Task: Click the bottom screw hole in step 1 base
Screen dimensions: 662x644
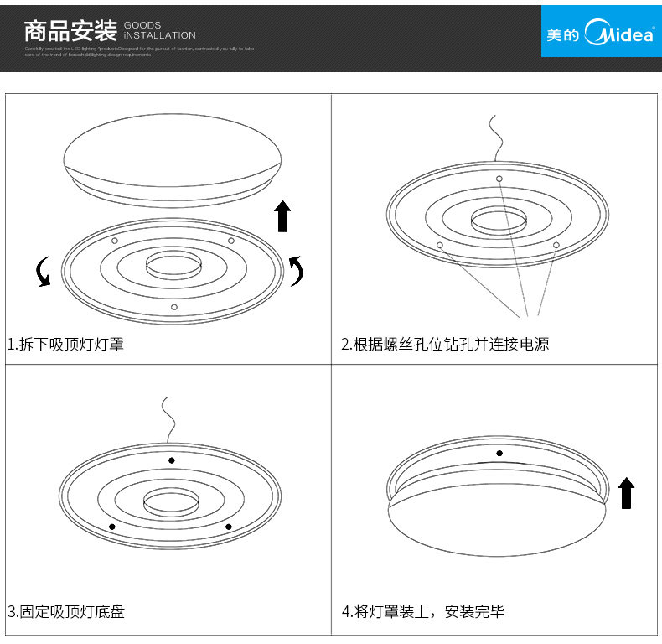Action: (x=174, y=307)
